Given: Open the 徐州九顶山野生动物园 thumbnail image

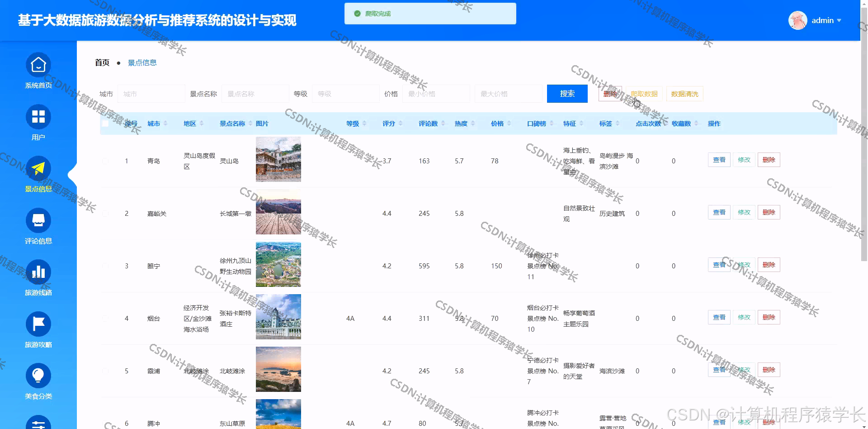Looking at the screenshot, I should (x=278, y=264).
